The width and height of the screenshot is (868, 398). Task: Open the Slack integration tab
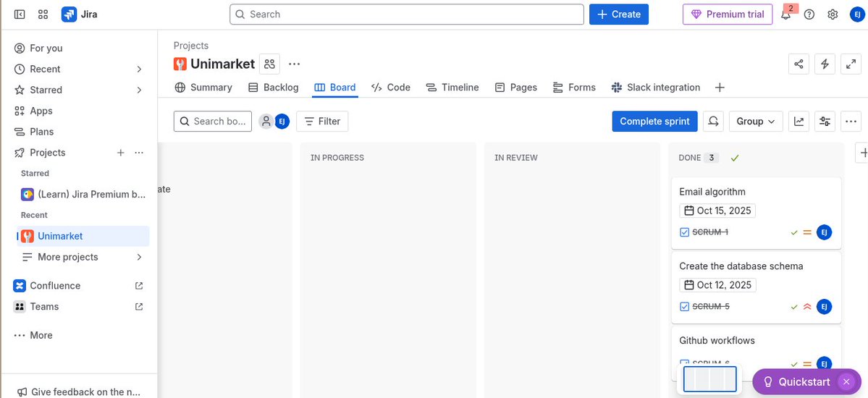pyautogui.click(x=655, y=88)
